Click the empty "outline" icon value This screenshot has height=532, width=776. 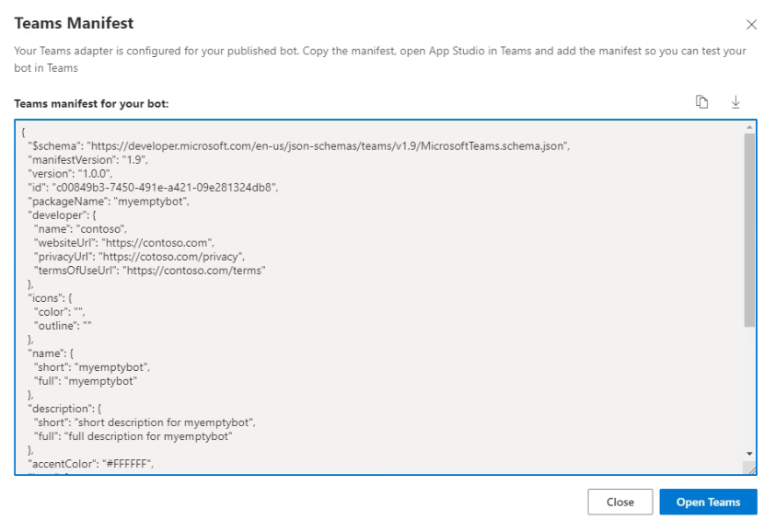87,326
